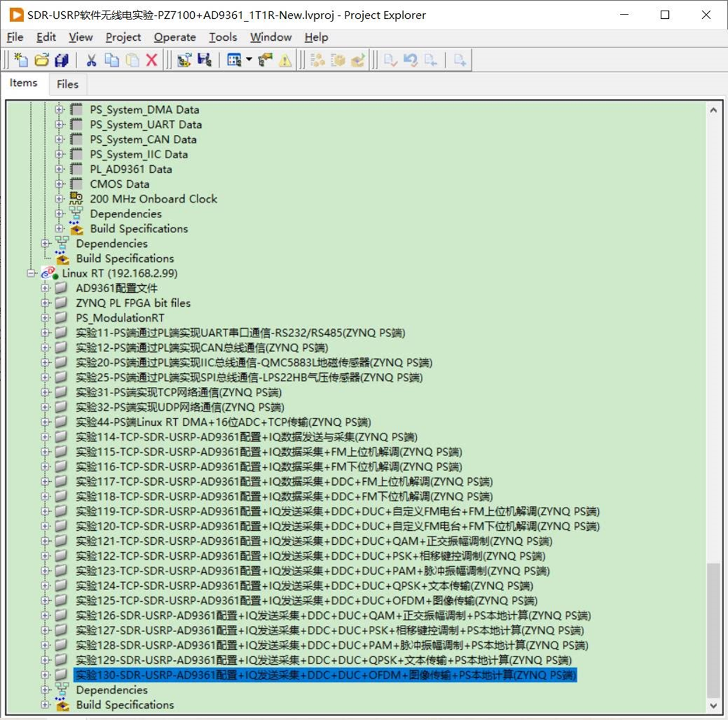Screen dimensions: 728x720
Task: Click the Cut scissors icon
Action: [92, 60]
